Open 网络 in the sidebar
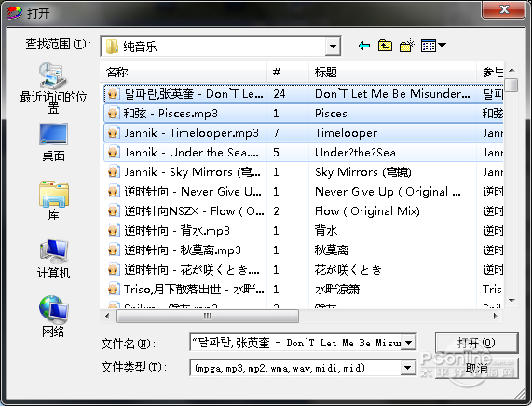Viewport: 532px width, 406px height. click(53, 317)
